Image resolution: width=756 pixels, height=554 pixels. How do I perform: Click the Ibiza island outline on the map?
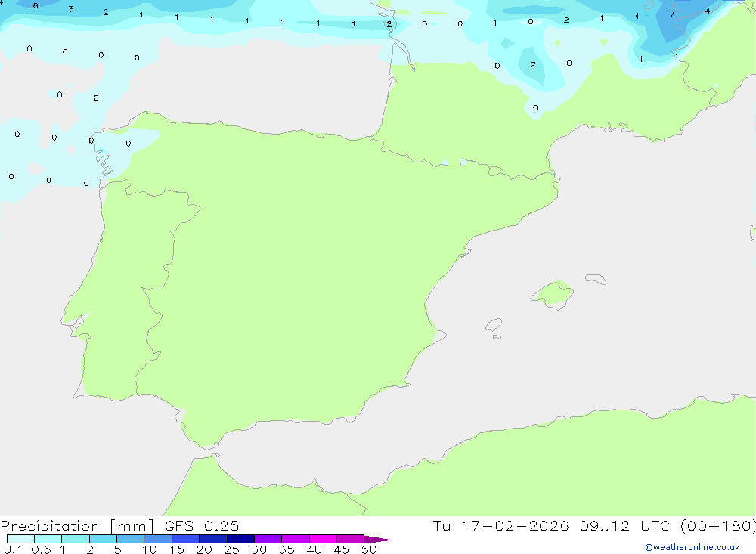(494, 324)
